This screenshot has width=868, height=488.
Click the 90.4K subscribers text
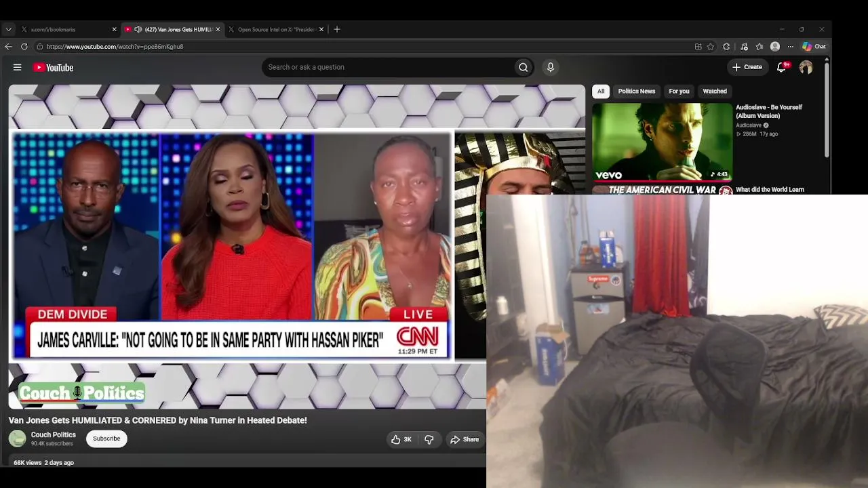pyautogui.click(x=52, y=444)
